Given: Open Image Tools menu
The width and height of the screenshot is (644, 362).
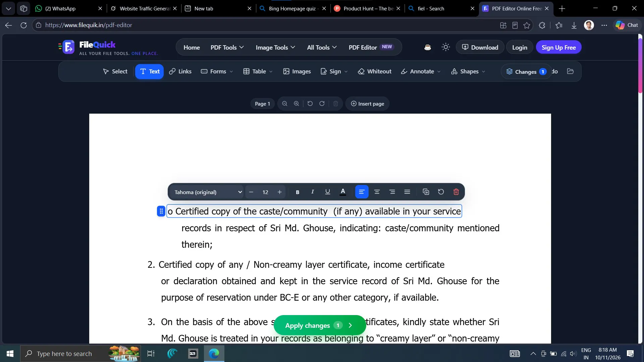Looking at the screenshot, I should [275, 48].
